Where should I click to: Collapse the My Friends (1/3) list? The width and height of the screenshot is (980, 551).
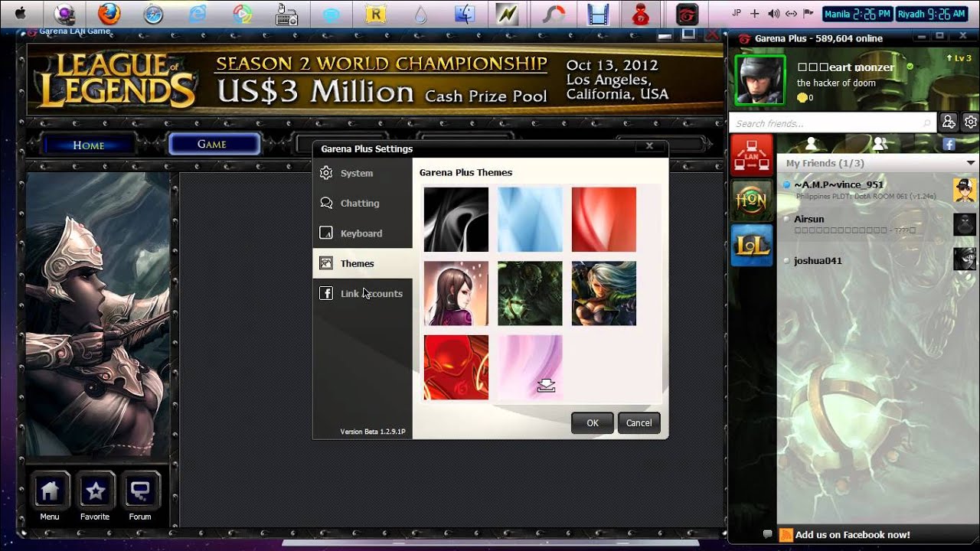[x=971, y=163]
